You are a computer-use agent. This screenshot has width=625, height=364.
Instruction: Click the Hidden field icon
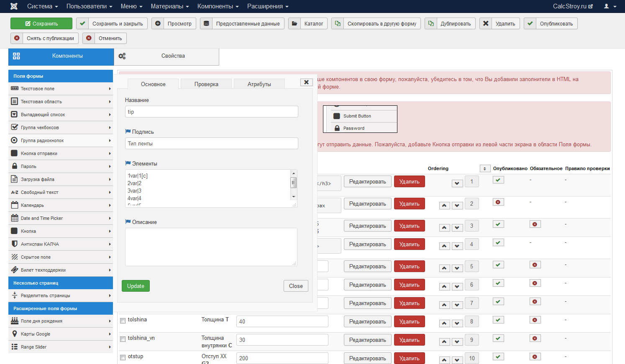(15, 257)
